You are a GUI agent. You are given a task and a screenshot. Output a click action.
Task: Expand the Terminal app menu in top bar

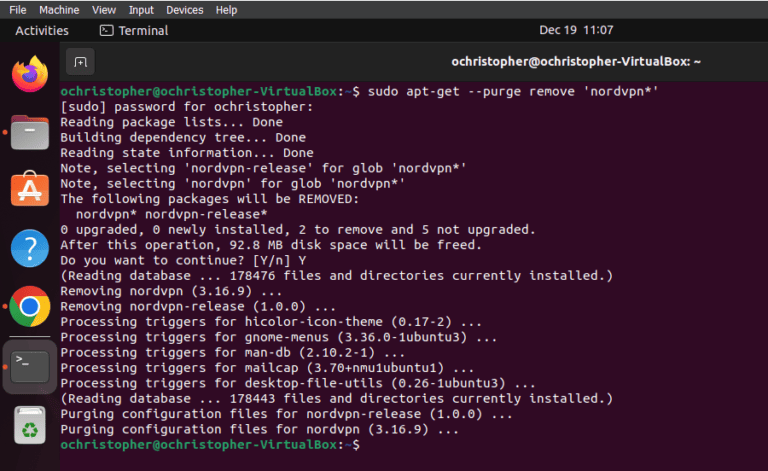pos(134,31)
